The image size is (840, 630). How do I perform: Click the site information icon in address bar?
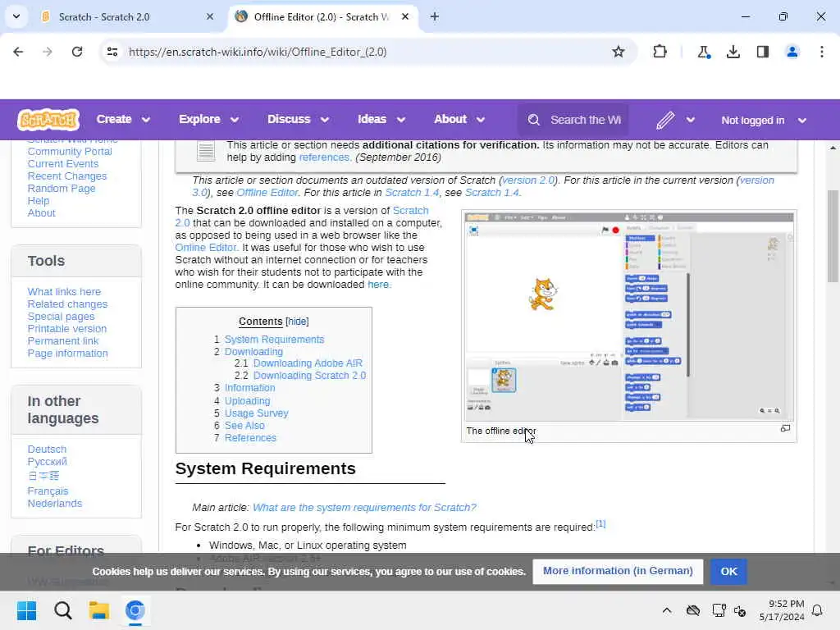click(112, 52)
